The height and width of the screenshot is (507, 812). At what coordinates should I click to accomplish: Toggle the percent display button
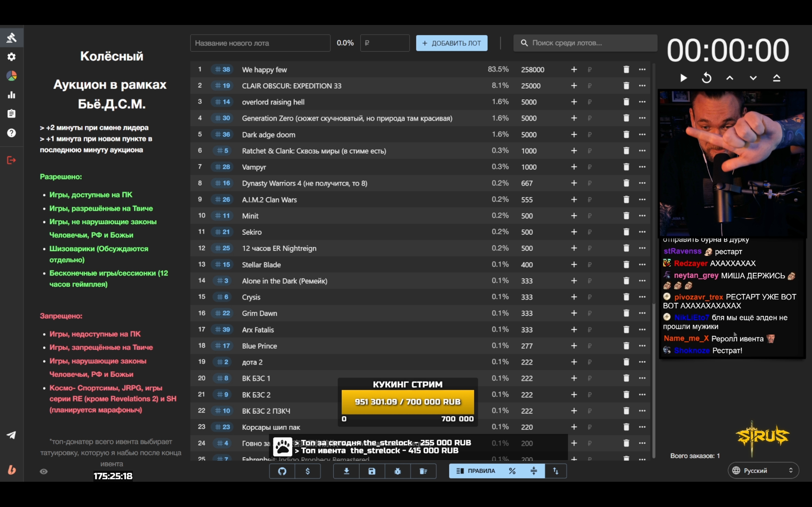click(x=512, y=471)
